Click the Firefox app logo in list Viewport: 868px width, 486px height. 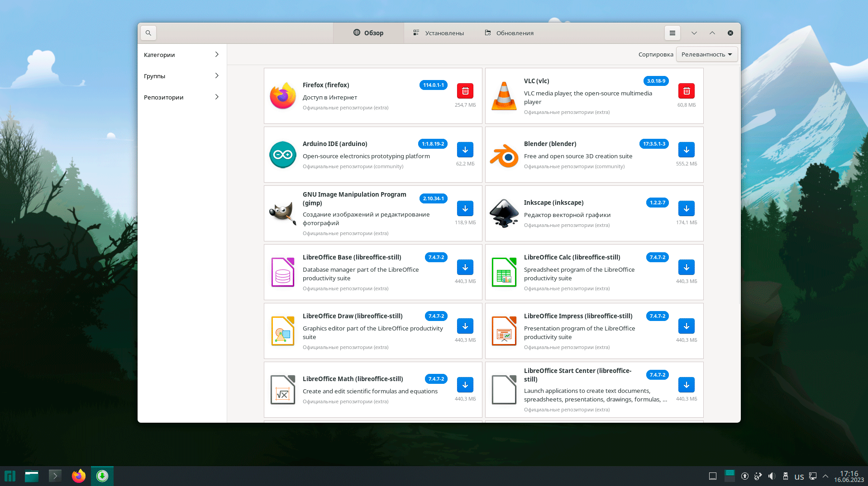(x=283, y=96)
